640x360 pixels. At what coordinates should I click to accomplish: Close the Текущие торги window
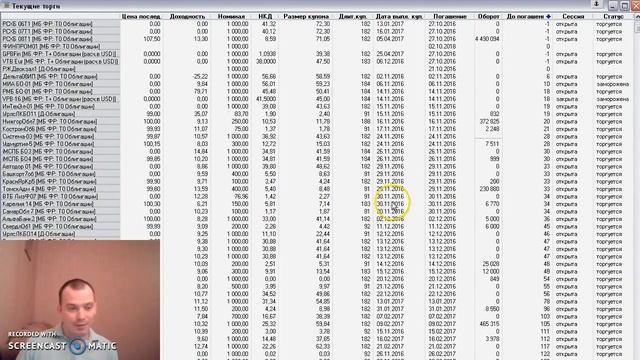(x=636, y=5)
